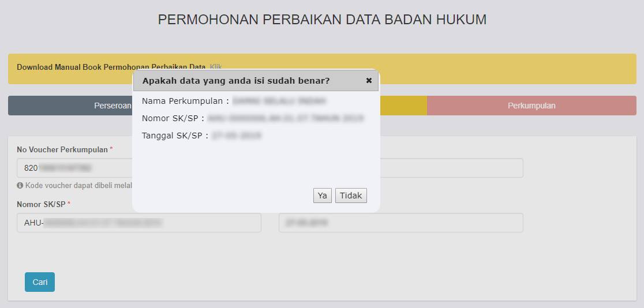Select the yellow tab left of Perkumpulan
Viewport: 644px width, 308px height.
pyautogui.click(x=403, y=106)
